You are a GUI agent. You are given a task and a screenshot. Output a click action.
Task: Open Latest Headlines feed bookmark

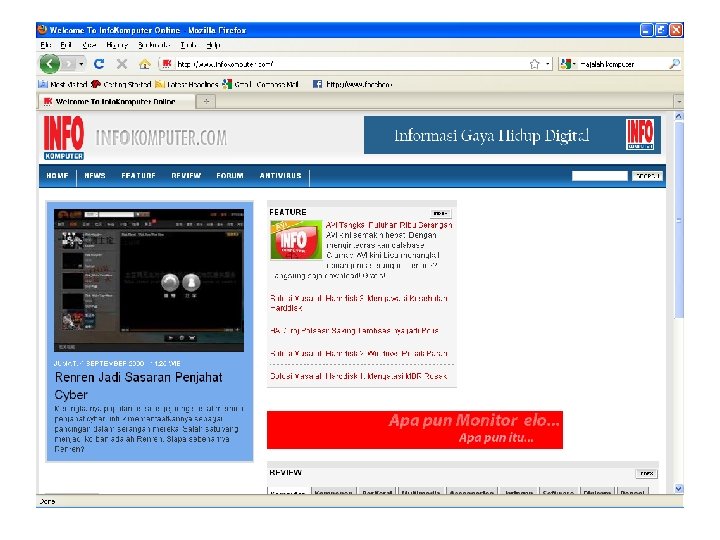(186, 84)
